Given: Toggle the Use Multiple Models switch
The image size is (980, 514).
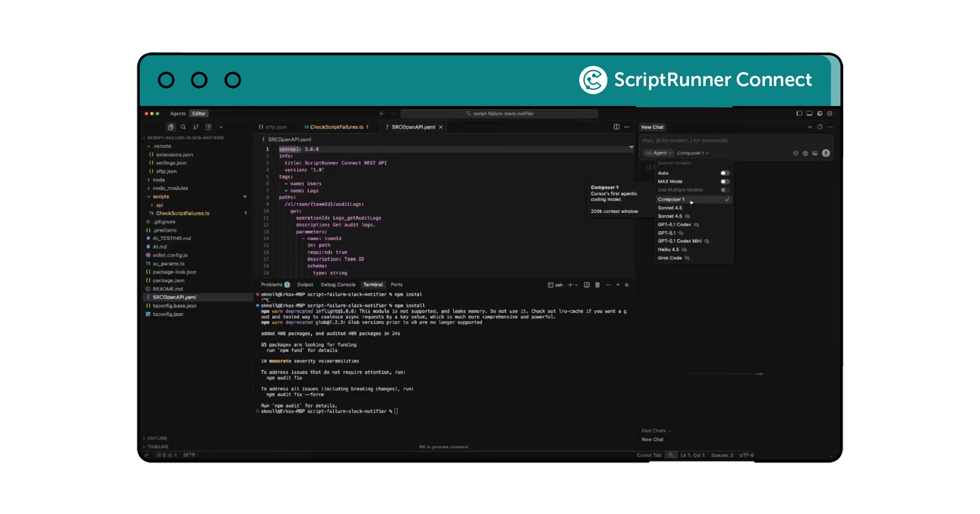Looking at the screenshot, I should click(725, 190).
